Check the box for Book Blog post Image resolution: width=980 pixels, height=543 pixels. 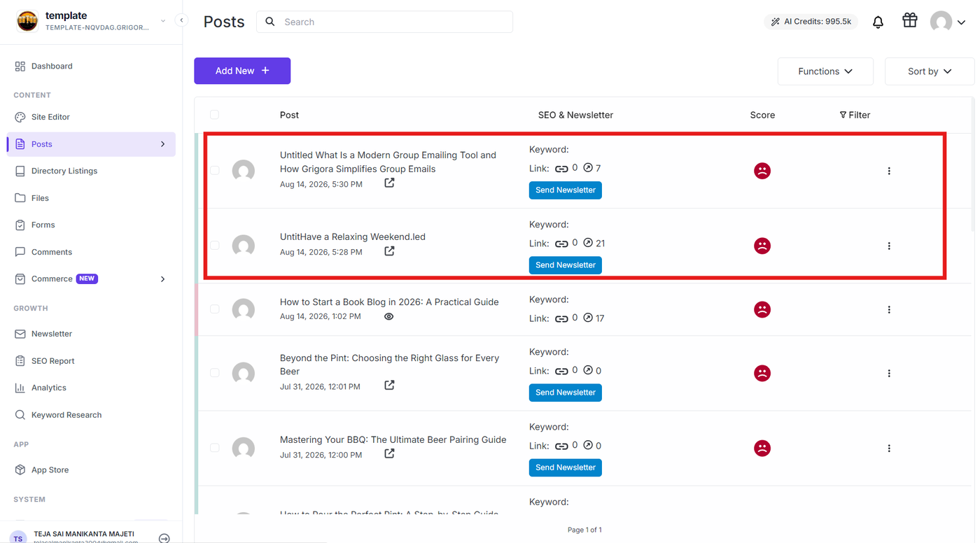(214, 309)
